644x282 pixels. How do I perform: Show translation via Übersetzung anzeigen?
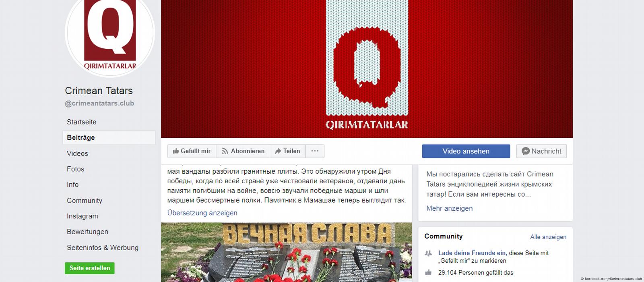coord(202,213)
